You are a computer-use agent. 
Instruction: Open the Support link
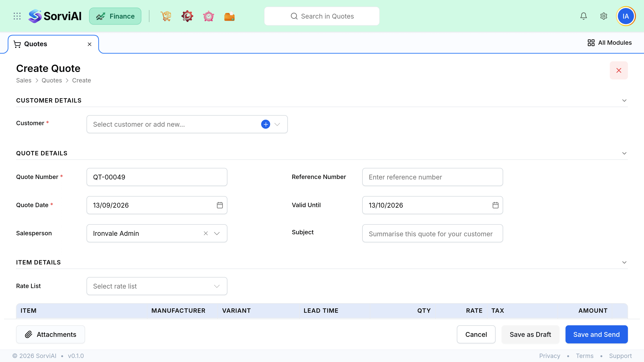pos(620,356)
